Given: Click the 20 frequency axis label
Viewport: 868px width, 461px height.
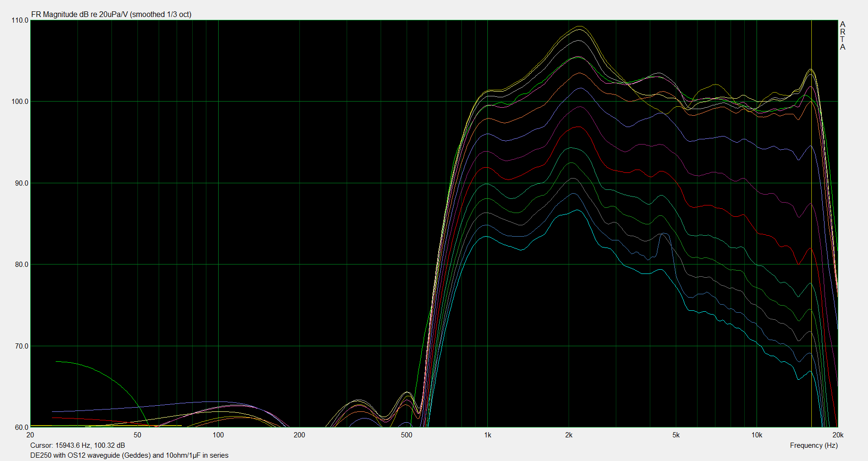Looking at the screenshot, I should point(30,435).
